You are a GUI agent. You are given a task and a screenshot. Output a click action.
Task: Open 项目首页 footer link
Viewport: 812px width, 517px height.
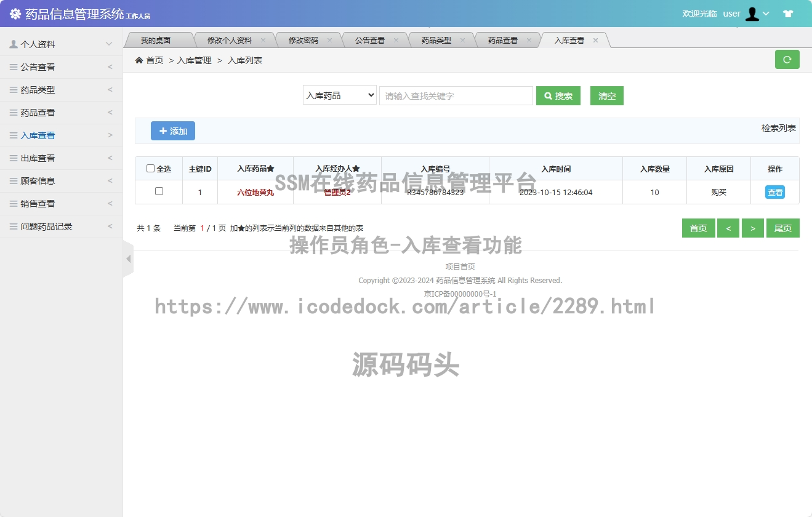click(x=460, y=267)
